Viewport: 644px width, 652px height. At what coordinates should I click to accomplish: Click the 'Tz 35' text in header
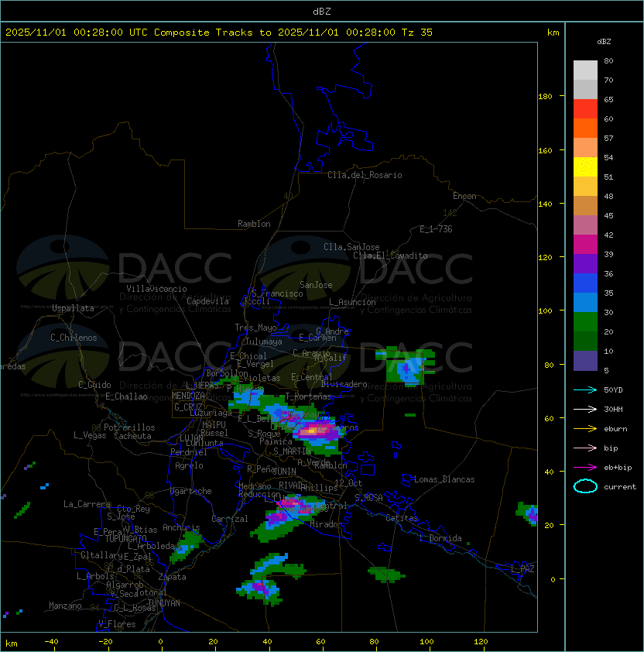coord(417,33)
